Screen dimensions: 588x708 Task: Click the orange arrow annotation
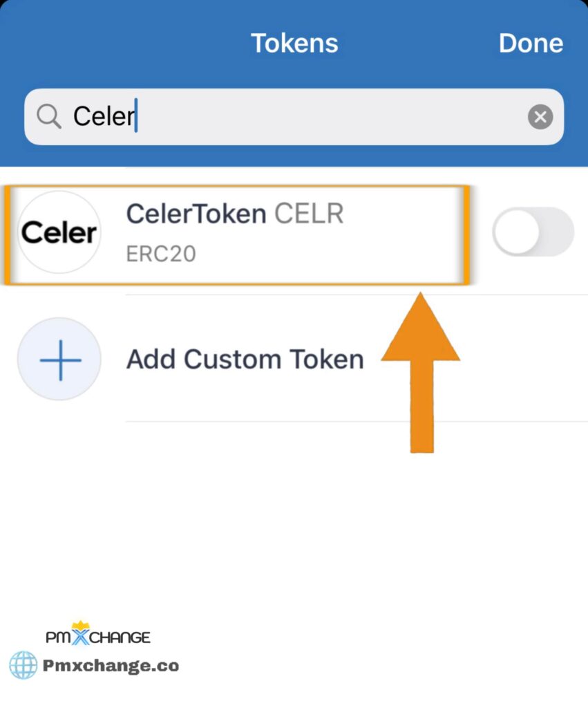tap(421, 373)
